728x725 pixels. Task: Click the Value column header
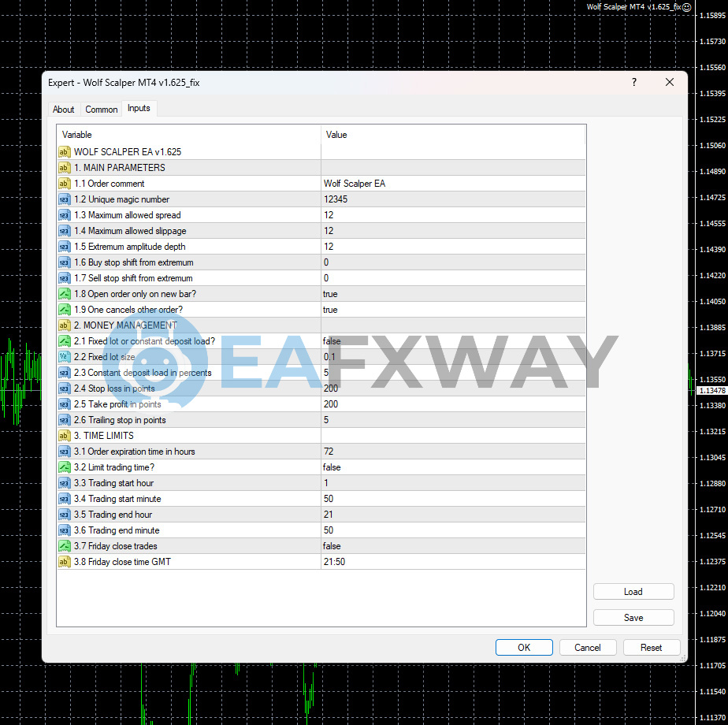coord(453,135)
